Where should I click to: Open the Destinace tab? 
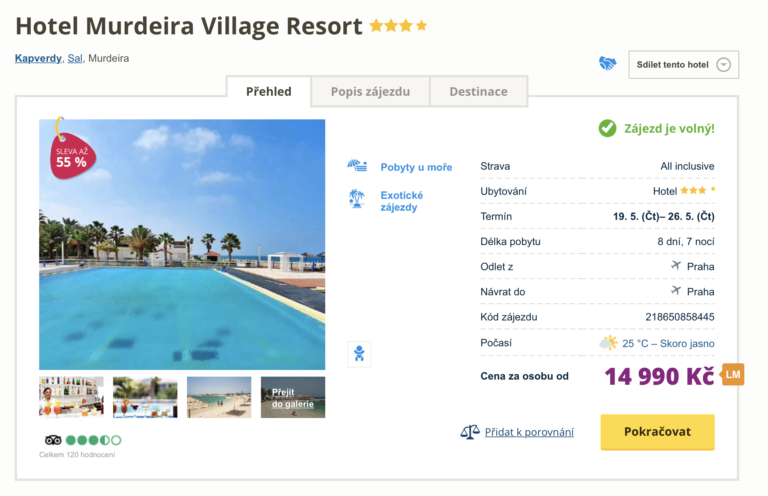click(478, 91)
